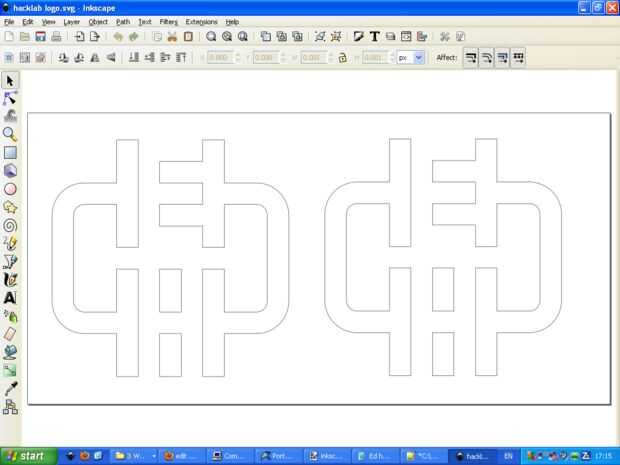The image size is (620, 465).
Task: Toggle Affect patterns transform button
Action: pyautogui.click(x=518, y=58)
